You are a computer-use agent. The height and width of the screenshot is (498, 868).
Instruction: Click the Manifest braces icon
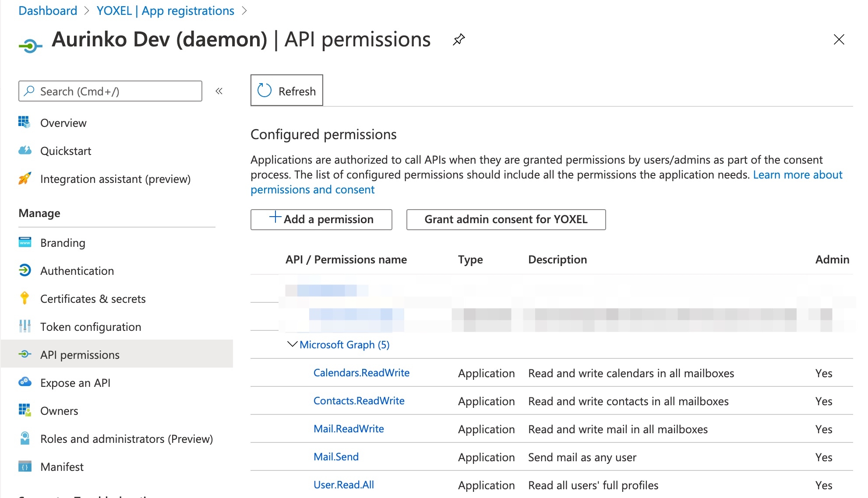tap(25, 466)
